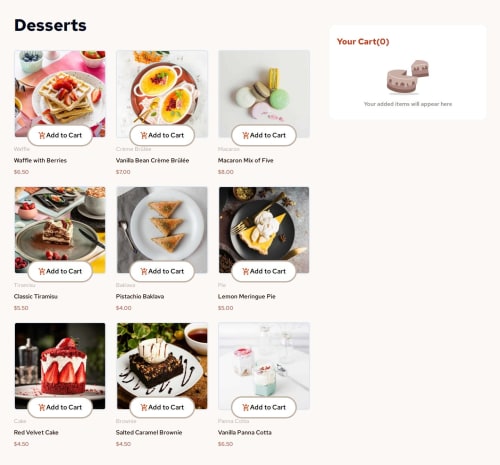Click cart icon on Waffle Add to Cart

42,135
